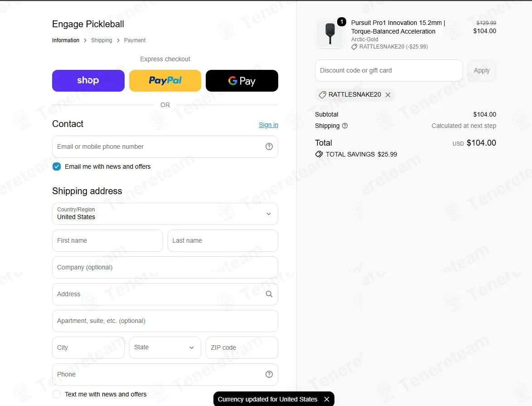The width and height of the screenshot is (532, 406).
Task: Focus the ZIP code field
Action: tap(242, 347)
